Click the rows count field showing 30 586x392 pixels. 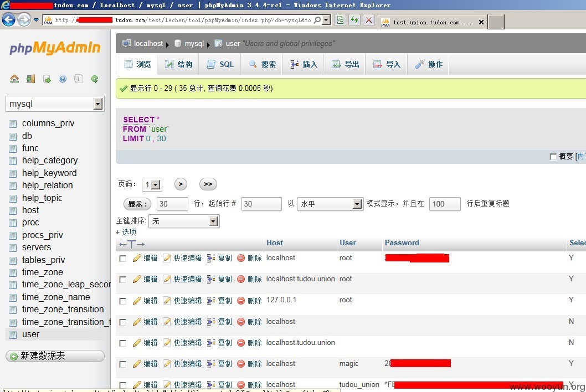172,204
